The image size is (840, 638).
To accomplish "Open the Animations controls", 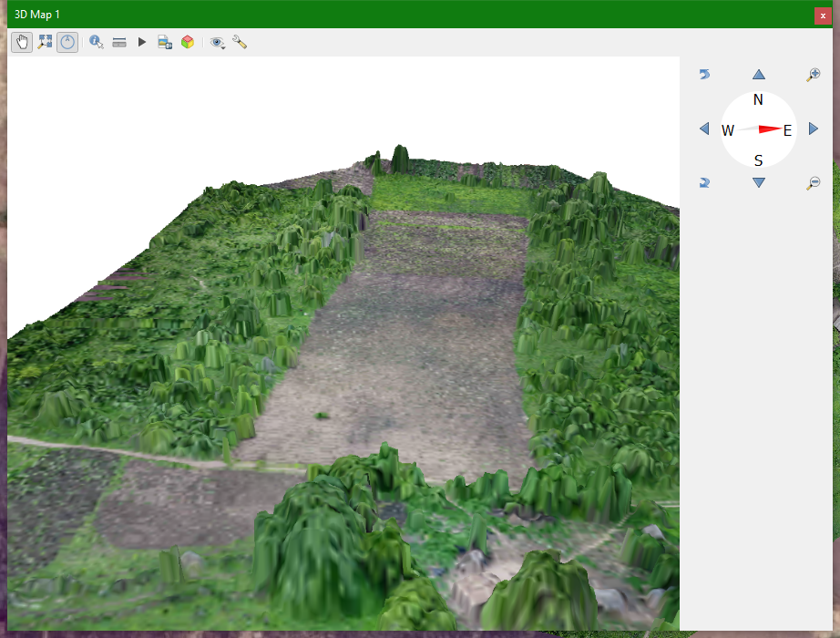I will click(141, 41).
